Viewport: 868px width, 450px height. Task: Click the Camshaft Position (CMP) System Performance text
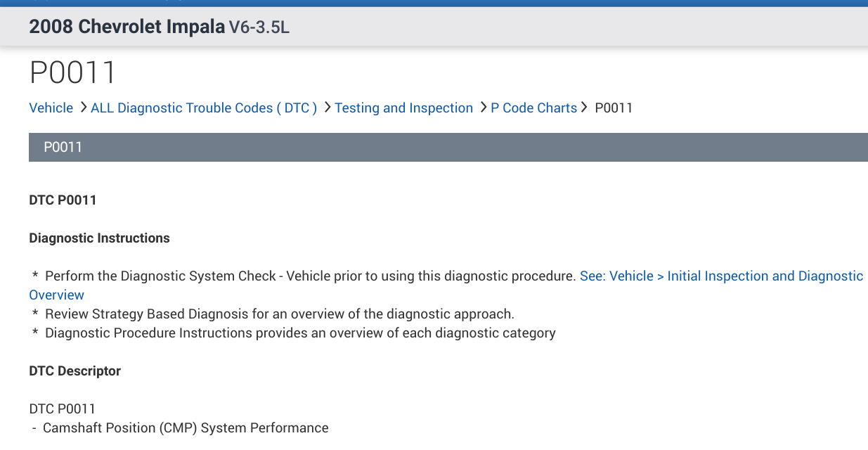(x=186, y=427)
